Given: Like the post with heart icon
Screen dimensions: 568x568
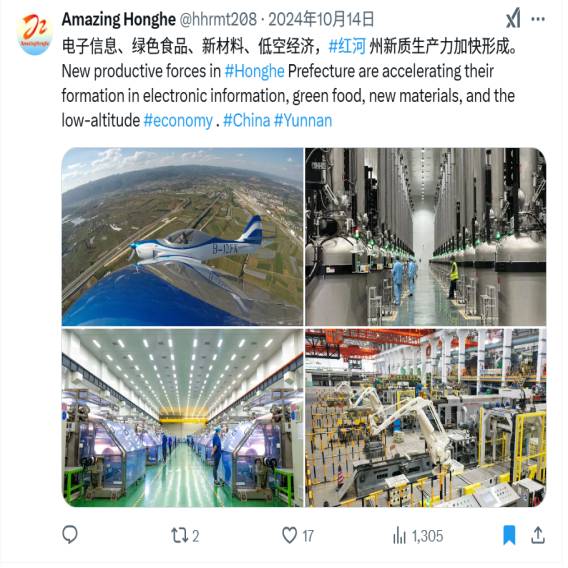Looking at the screenshot, I should [289, 535].
